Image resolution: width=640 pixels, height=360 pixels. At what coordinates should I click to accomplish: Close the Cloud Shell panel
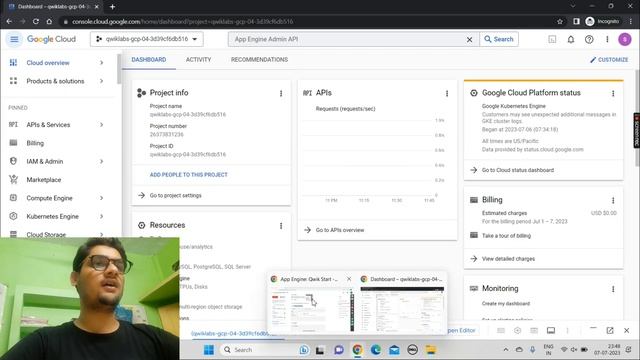click(627, 331)
